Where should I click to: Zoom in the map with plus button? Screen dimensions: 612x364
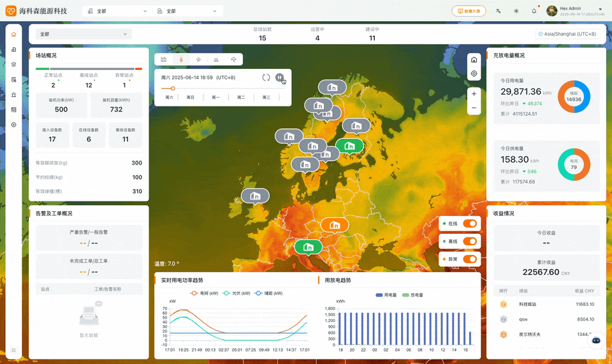coord(474,94)
